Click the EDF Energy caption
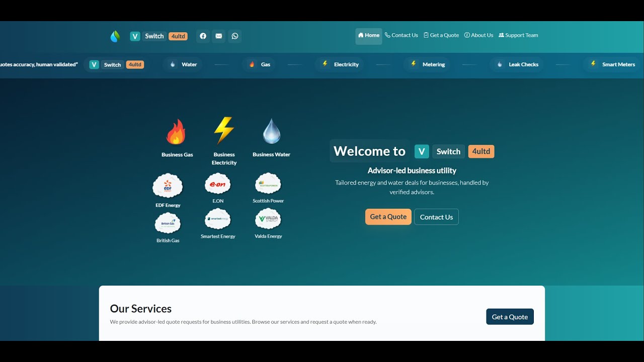This screenshot has width=644, height=362. pyautogui.click(x=168, y=205)
